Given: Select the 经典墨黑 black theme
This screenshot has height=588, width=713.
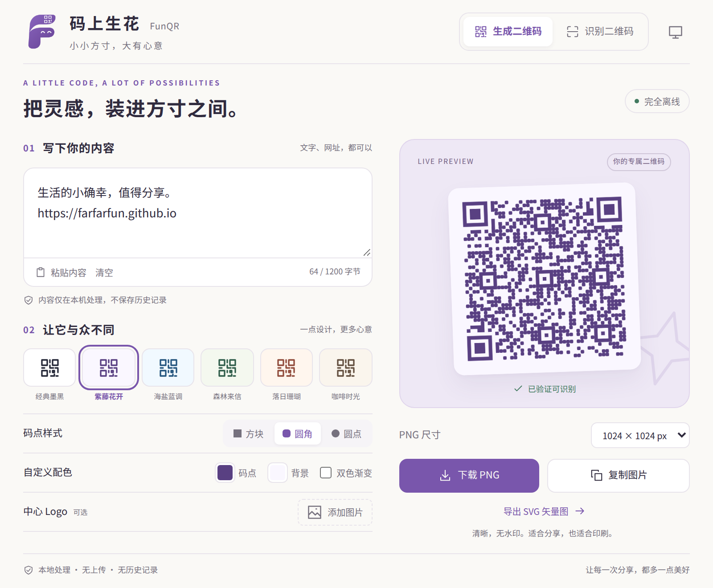Looking at the screenshot, I should click(49, 367).
